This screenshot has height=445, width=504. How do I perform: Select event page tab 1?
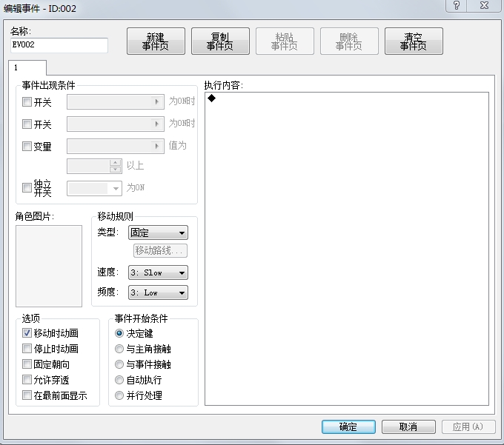pos(27,67)
